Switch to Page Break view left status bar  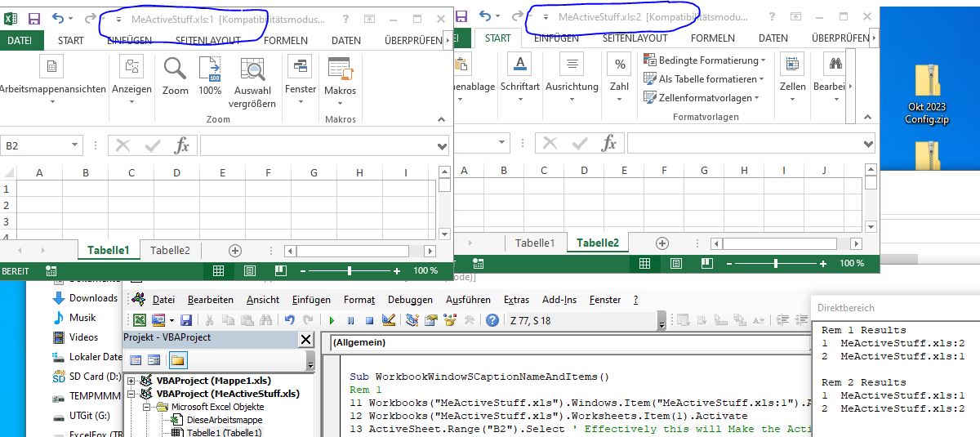point(281,270)
